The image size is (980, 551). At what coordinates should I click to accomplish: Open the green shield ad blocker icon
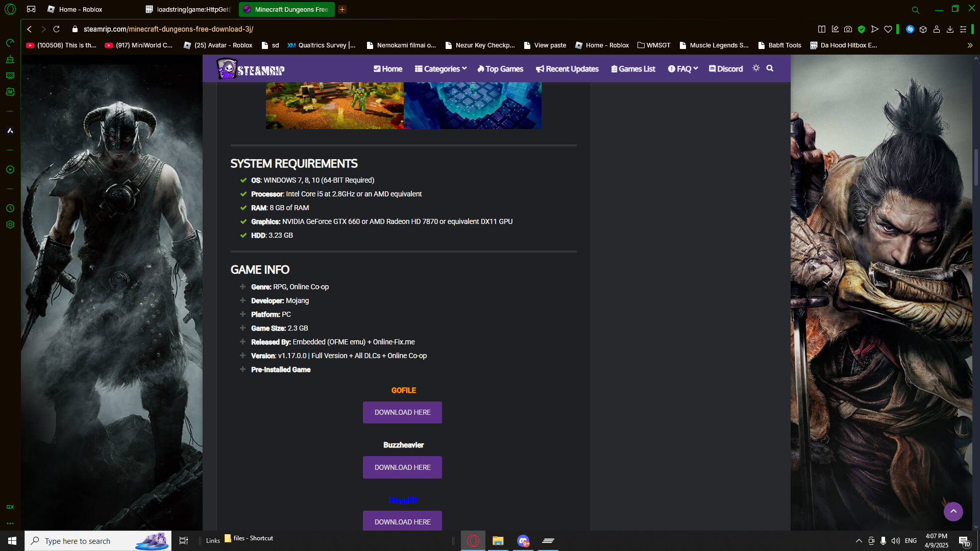pyautogui.click(x=862, y=29)
